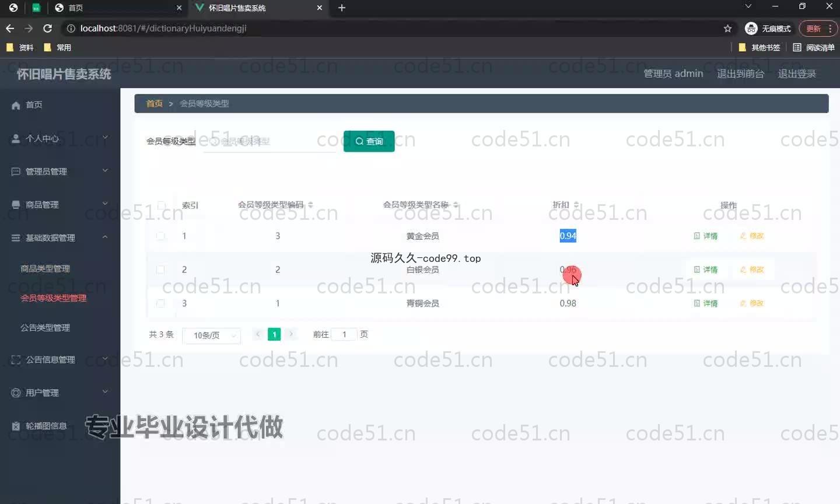This screenshot has width=840, height=504.
Task: Click the site info icon in address bar
Action: click(x=71, y=29)
